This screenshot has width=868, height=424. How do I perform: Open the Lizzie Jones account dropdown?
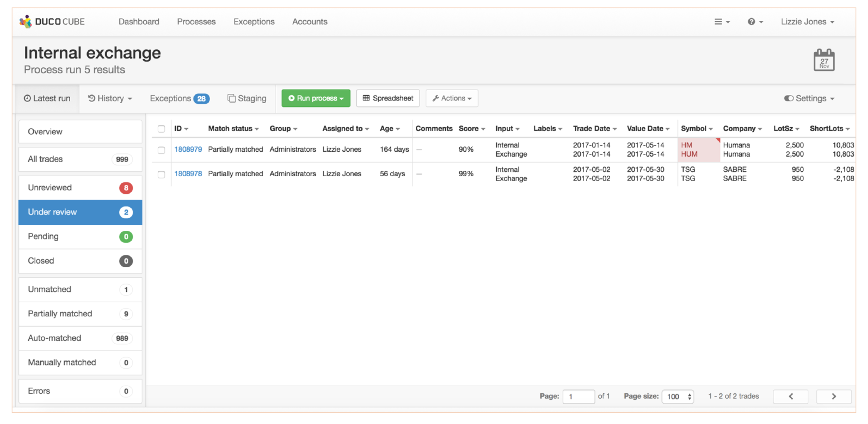pyautogui.click(x=807, y=21)
